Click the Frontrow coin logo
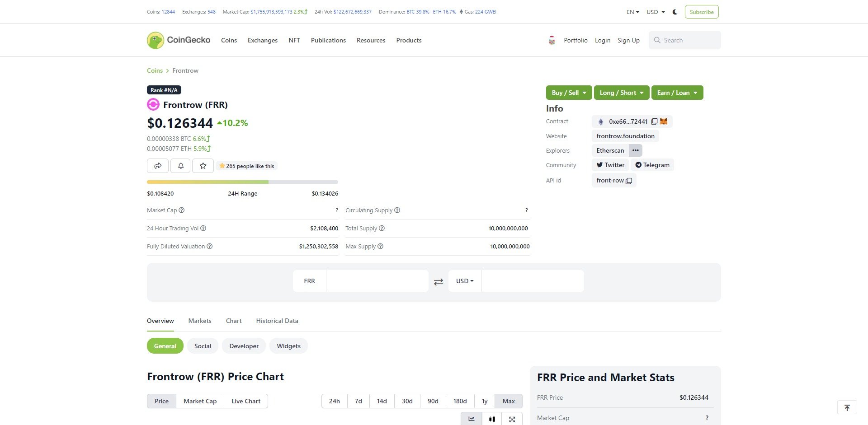Screen dimensions: 868x425 tap(153, 105)
